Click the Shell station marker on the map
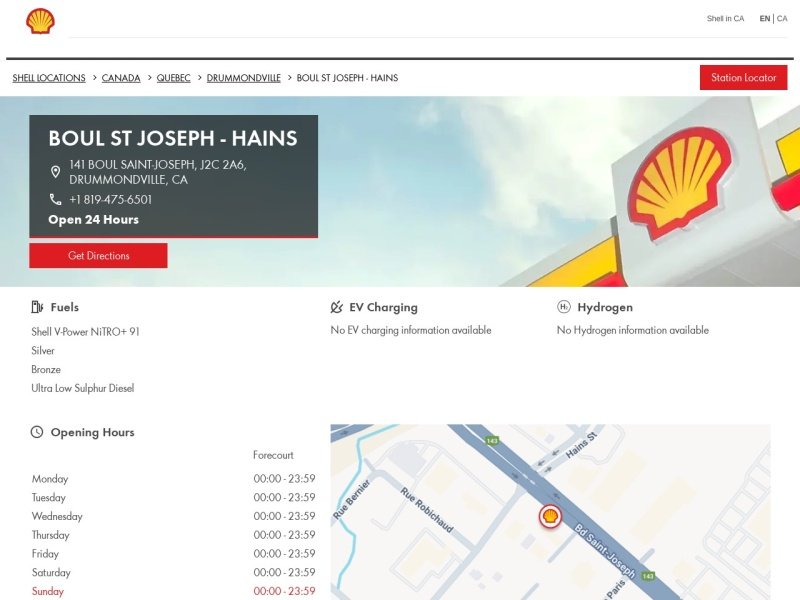The height and width of the screenshot is (600, 800). 551,517
